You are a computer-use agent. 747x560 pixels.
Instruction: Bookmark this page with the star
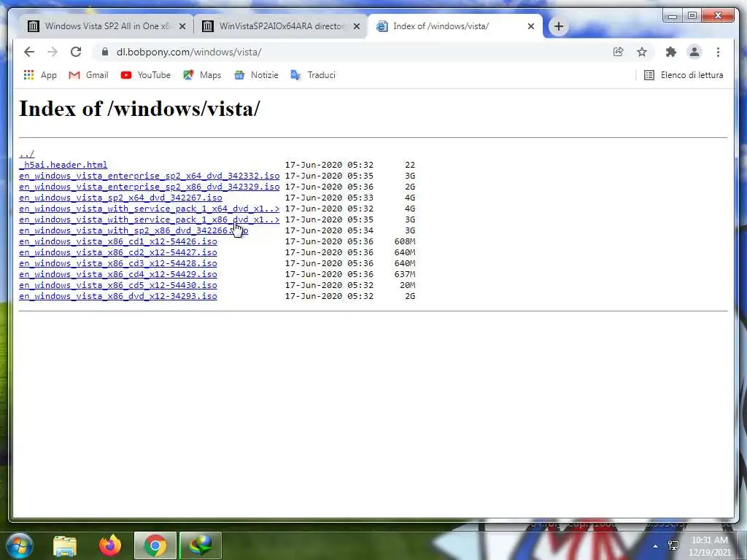[x=642, y=52]
